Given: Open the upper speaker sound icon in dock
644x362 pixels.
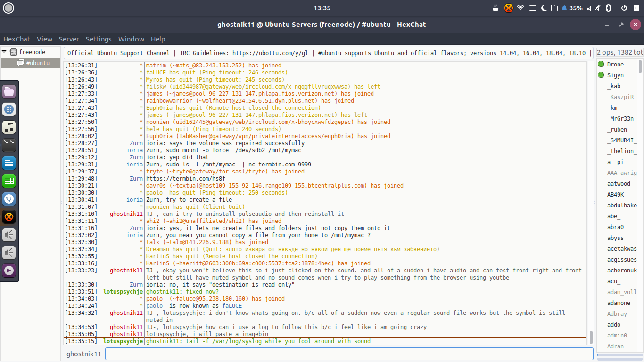Looking at the screenshot, I should 9,235.
